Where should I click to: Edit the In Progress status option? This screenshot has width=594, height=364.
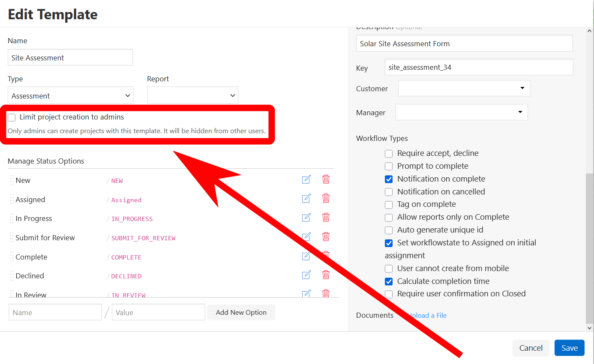pos(306,218)
